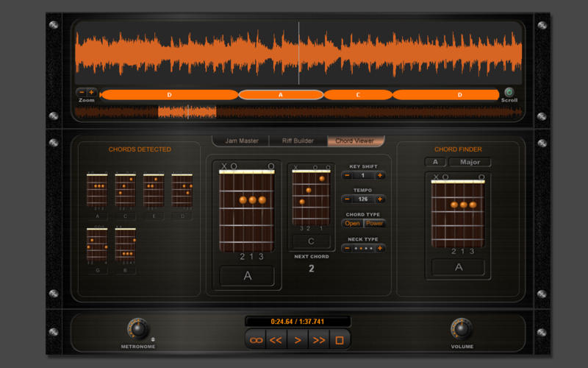Toggle the green Scroll button
The image size is (588, 368).
pos(509,92)
